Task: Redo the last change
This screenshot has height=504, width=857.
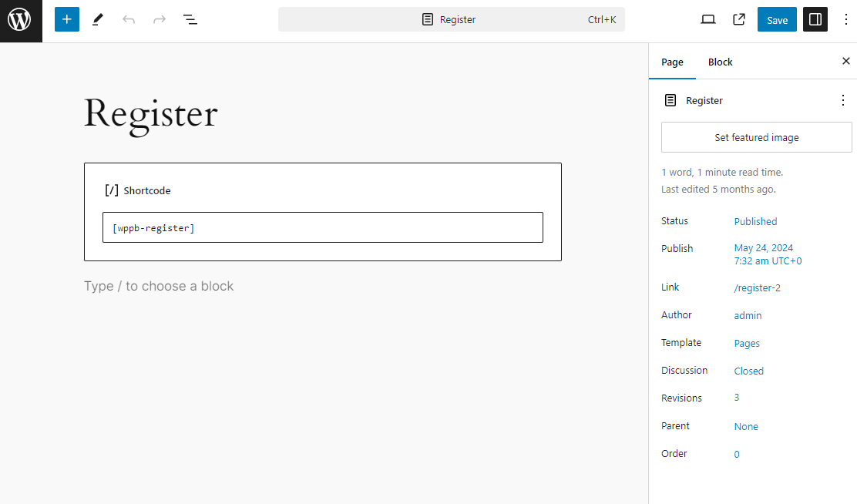Action: click(159, 19)
